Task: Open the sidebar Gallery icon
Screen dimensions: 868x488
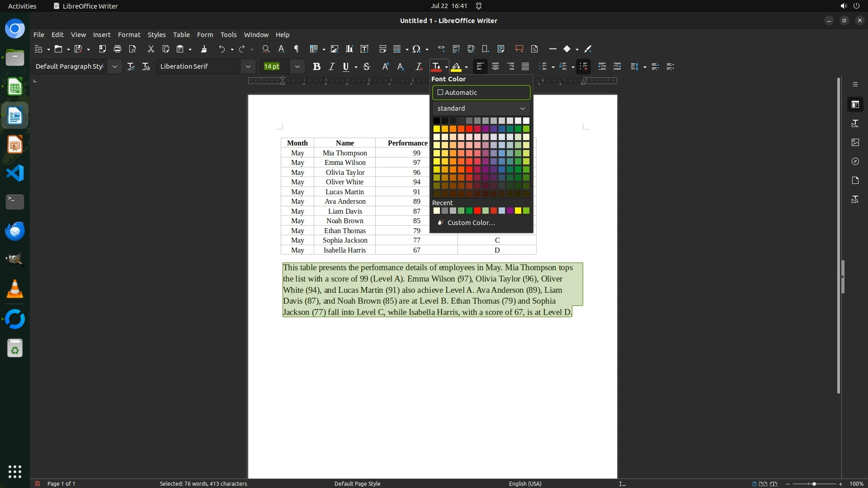Action: (855, 142)
